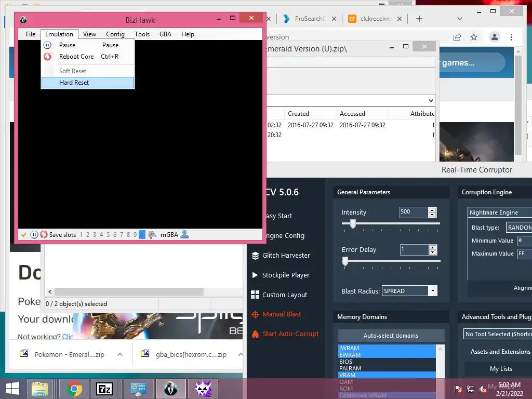Select save slot 1
The image size is (532, 399).
click(81, 234)
